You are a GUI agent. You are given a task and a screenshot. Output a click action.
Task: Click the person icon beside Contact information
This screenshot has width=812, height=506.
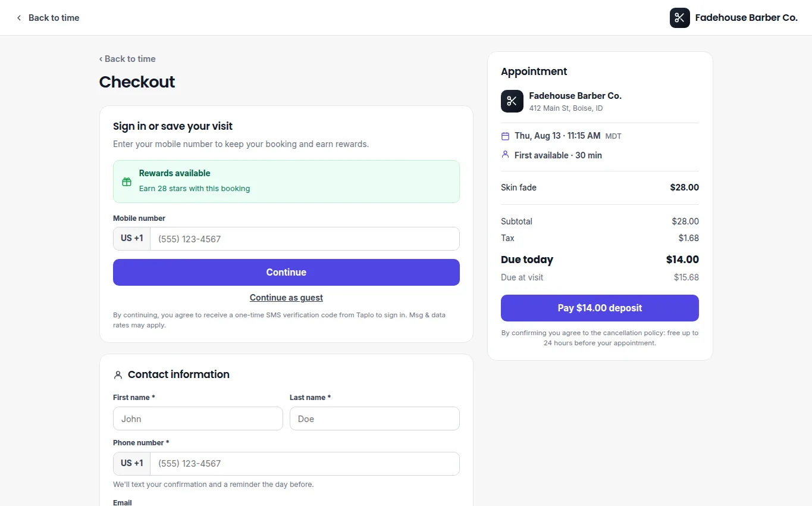coord(118,375)
